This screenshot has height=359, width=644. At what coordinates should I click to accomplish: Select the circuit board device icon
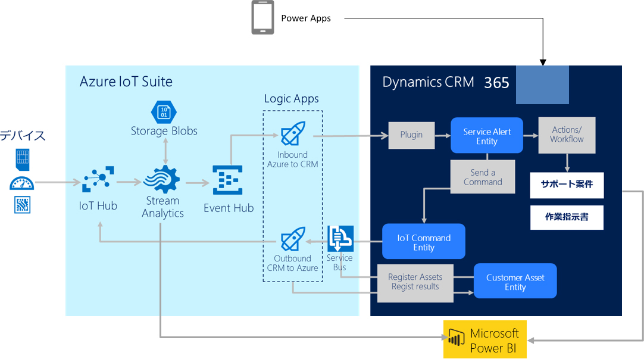[23, 205]
